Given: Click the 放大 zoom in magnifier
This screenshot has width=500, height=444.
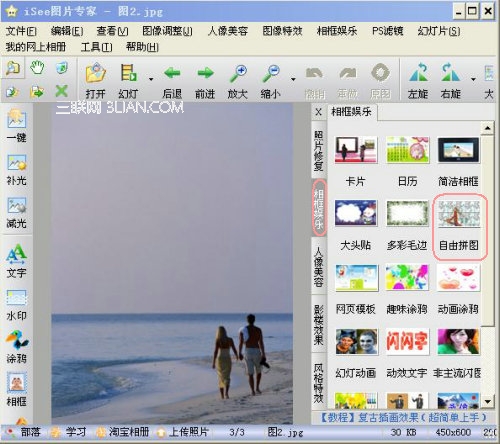Looking at the screenshot, I should (238, 80).
